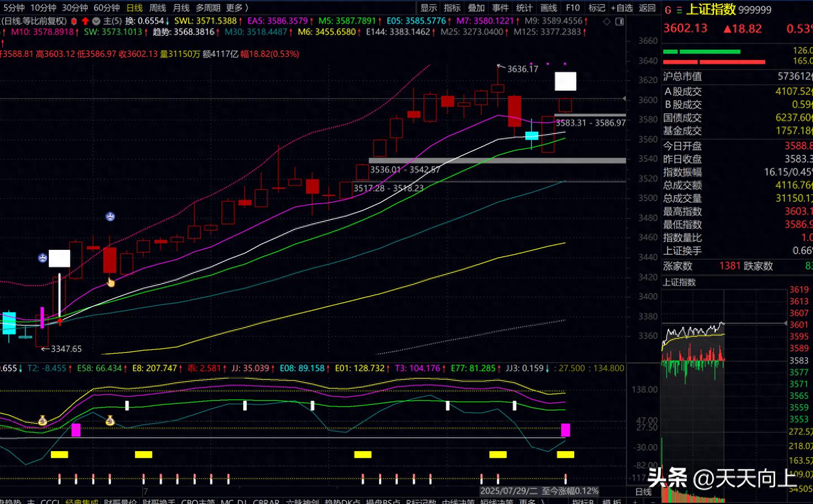This screenshot has width=813, height=504.
Task: Click the 日线 label in bottom-right bar
Action: (643, 491)
